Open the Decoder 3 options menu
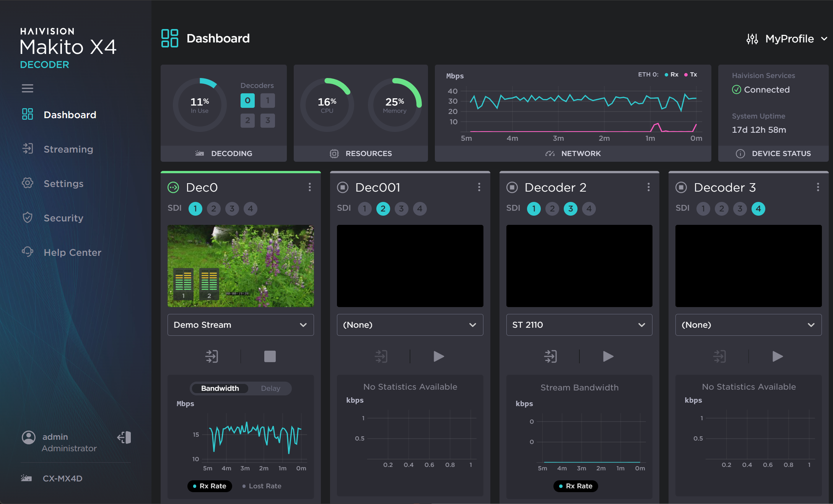The width and height of the screenshot is (833, 504). point(818,187)
